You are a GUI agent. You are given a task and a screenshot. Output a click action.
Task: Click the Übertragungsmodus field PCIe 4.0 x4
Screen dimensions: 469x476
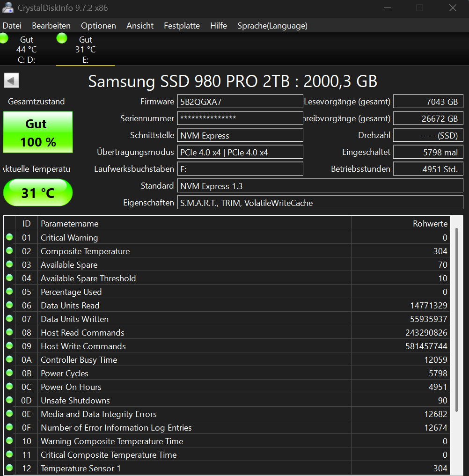240,152
